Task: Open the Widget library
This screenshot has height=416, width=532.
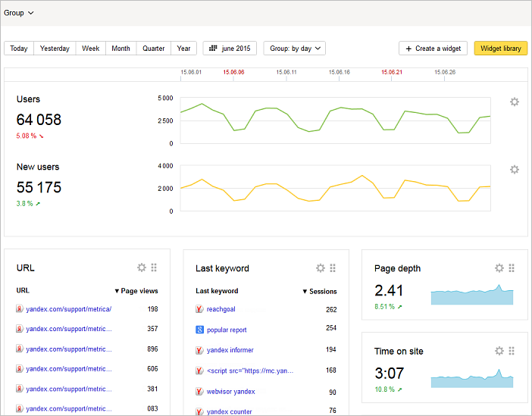Action: click(x=500, y=48)
